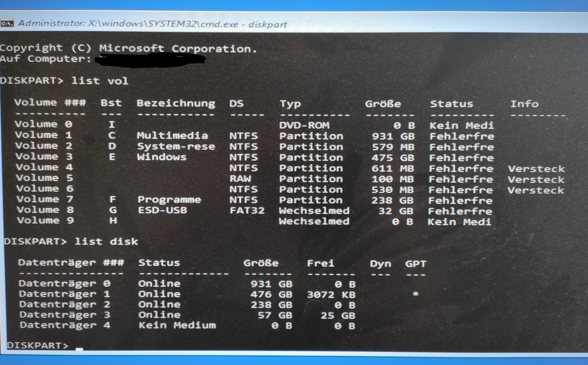Click the 'list disk' command text
This screenshot has height=365, width=588.
tap(106, 241)
